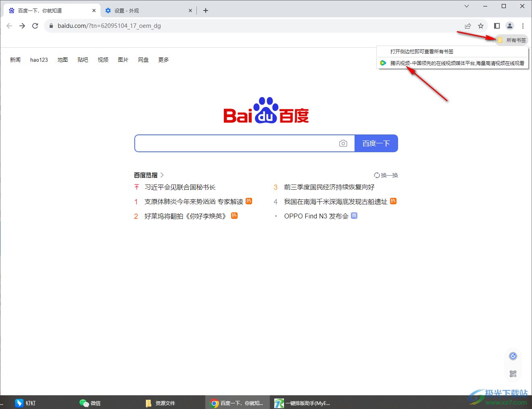Expand the tab search dropdown arrow
The width and height of the screenshot is (532, 409).
point(467,6)
